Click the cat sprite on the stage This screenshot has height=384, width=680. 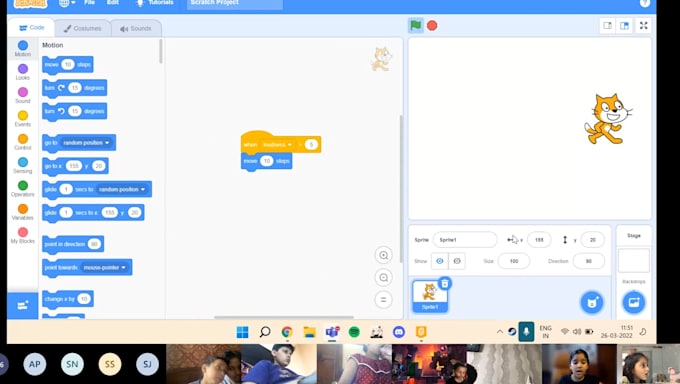tap(608, 119)
